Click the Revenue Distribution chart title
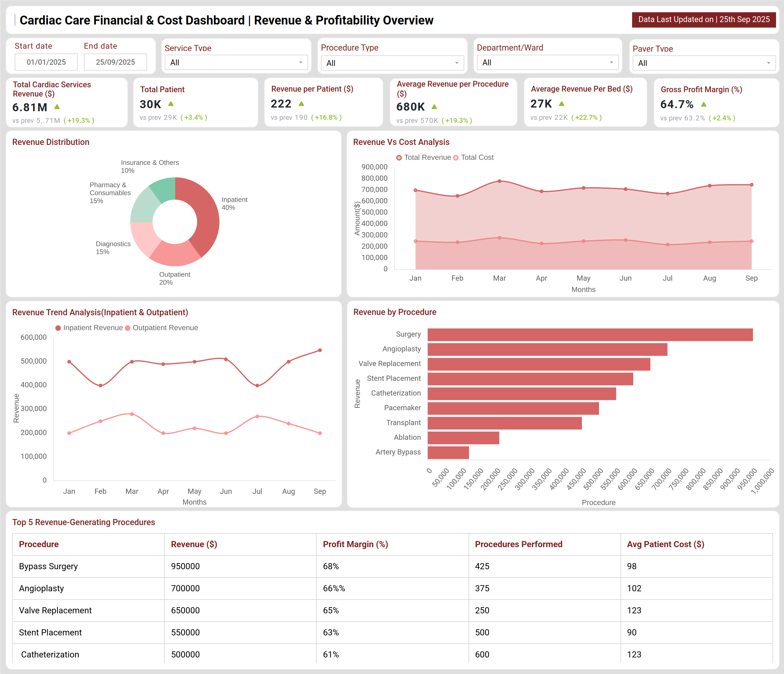 click(x=51, y=142)
